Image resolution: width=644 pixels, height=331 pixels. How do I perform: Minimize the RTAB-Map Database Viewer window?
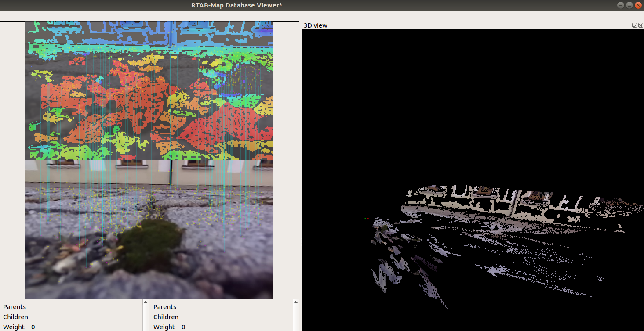pyautogui.click(x=620, y=5)
